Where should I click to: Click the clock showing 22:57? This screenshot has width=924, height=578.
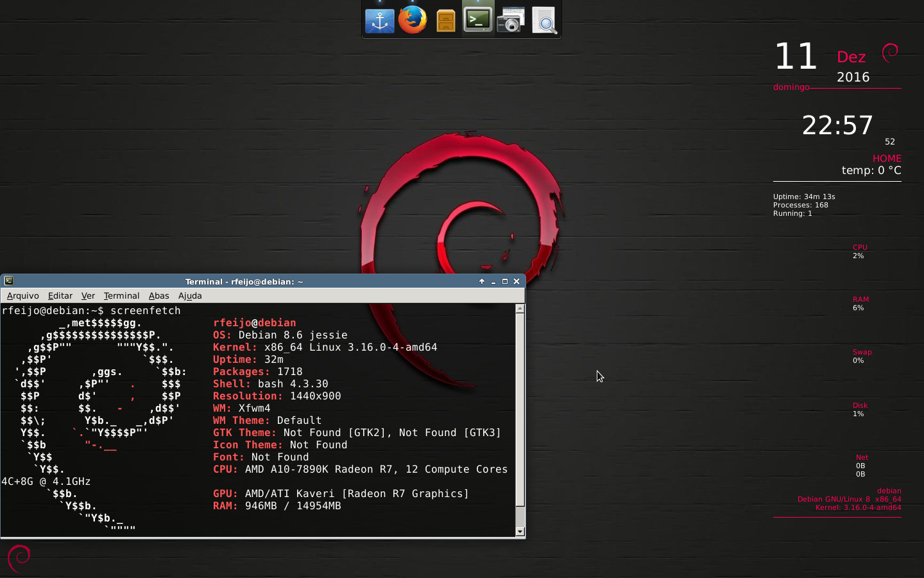coord(837,125)
